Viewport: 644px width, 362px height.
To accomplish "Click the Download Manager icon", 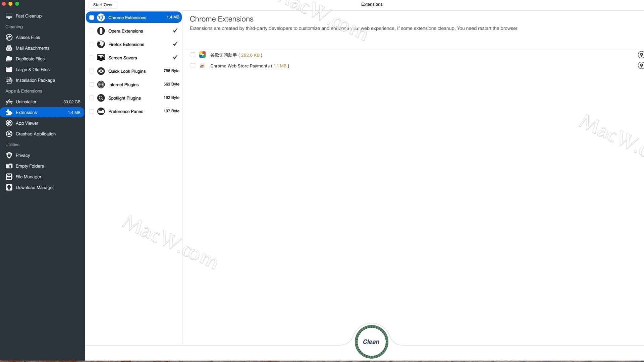I will point(9,187).
